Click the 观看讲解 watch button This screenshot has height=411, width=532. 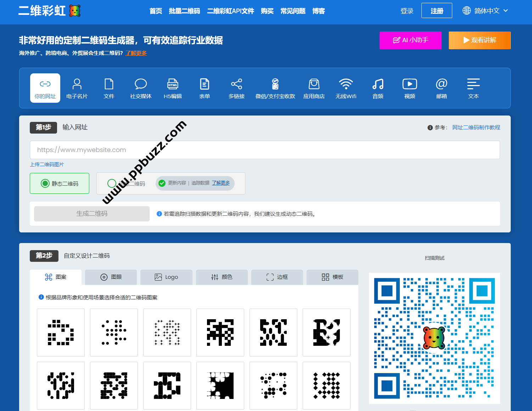(x=480, y=40)
